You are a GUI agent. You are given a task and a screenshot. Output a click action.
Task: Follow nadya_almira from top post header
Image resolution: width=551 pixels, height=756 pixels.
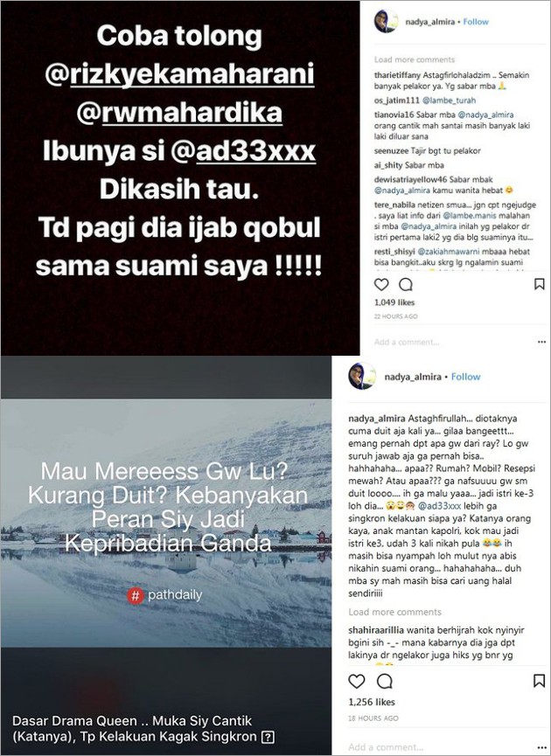point(476,22)
